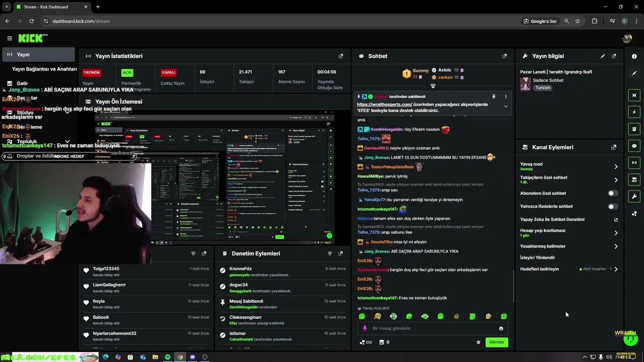The image size is (644, 362).
Task: Open Discord from the Windows taskbar
Action: (x=192, y=357)
